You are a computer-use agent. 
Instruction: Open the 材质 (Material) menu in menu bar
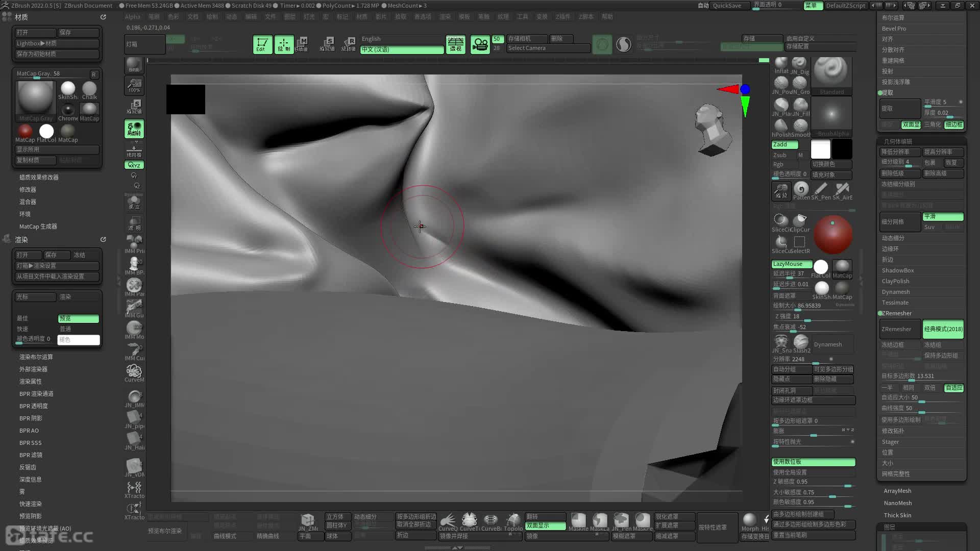pyautogui.click(x=361, y=17)
